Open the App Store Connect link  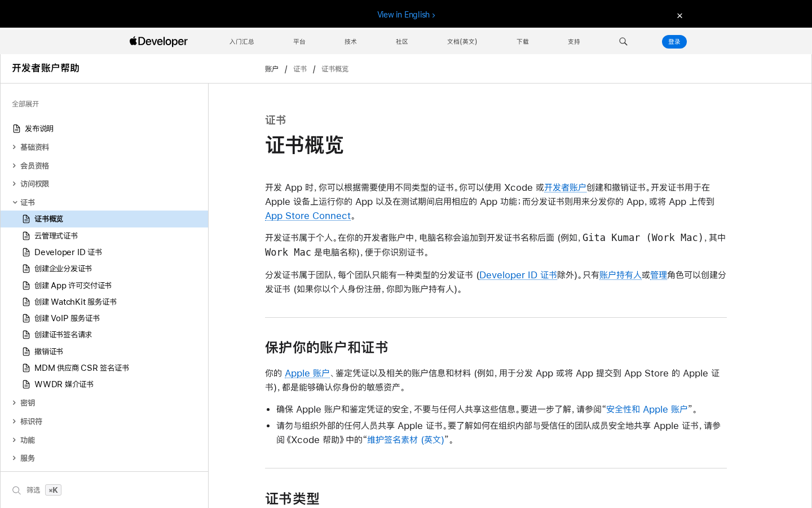pyautogui.click(x=308, y=216)
